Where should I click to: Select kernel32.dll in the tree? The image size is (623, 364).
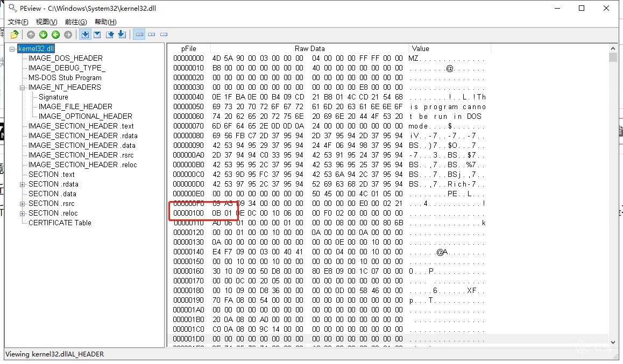click(36, 48)
